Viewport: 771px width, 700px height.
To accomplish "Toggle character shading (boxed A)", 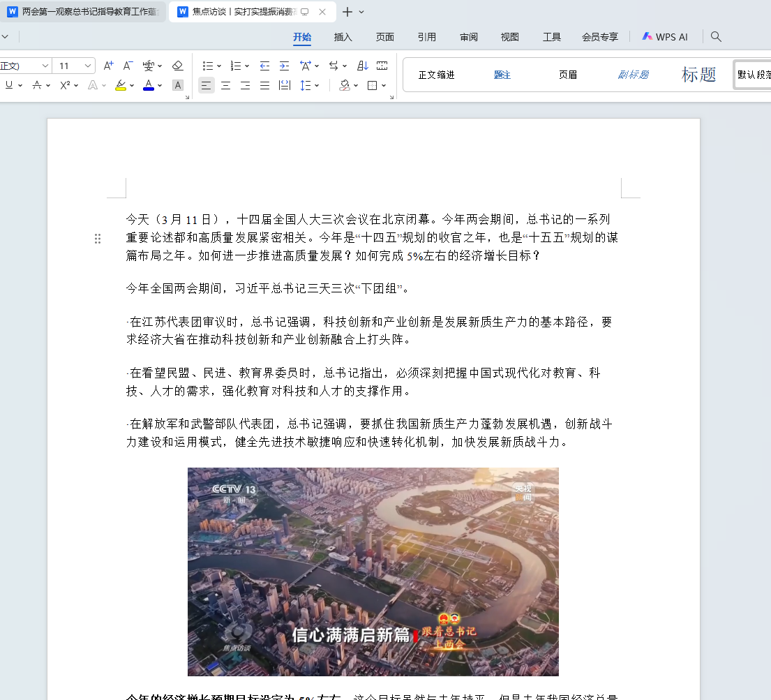I will [x=178, y=85].
